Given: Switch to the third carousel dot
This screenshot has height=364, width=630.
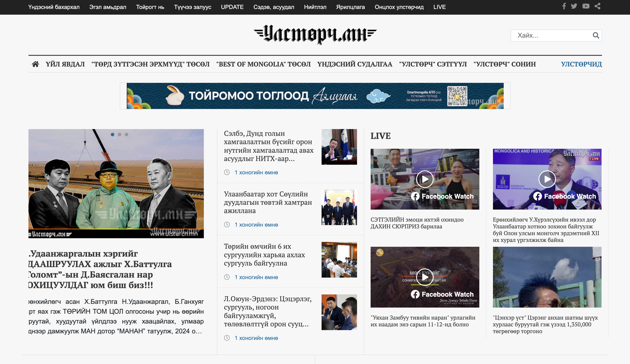Looking at the screenshot, I should 127,135.
